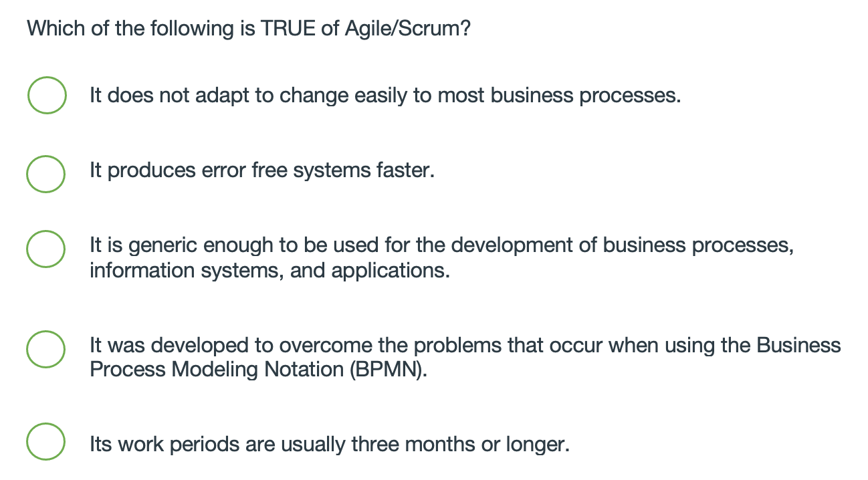Select the fourth answer's radio circle
Image resolution: width=868 pixels, height=480 pixels.
(45, 349)
